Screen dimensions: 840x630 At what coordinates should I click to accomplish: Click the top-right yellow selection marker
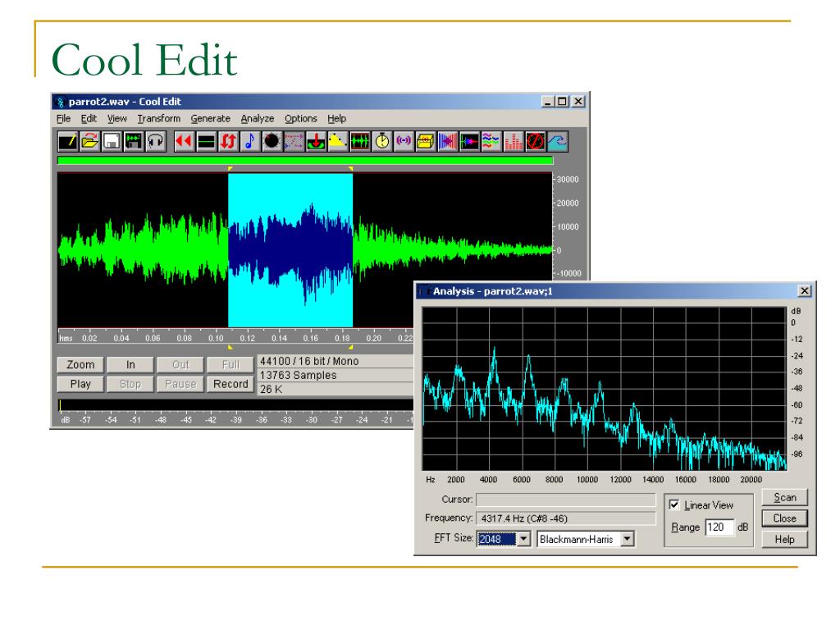(x=351, y=169)
